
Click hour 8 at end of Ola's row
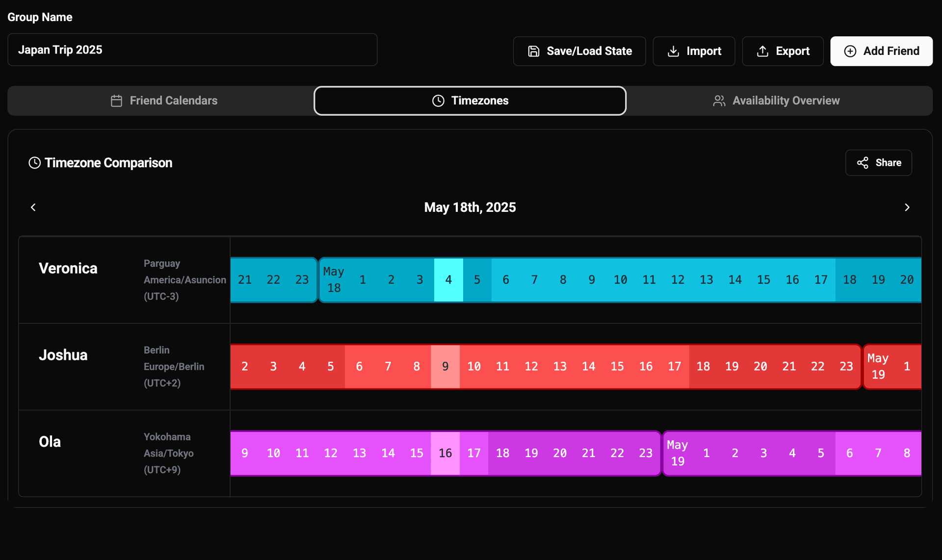coord(907,453)
